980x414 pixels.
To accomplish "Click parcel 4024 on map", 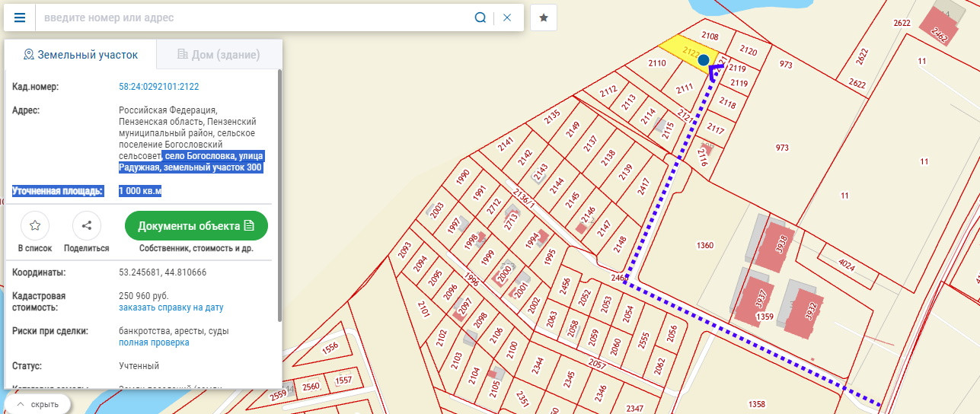I will [x=846, y=265].
